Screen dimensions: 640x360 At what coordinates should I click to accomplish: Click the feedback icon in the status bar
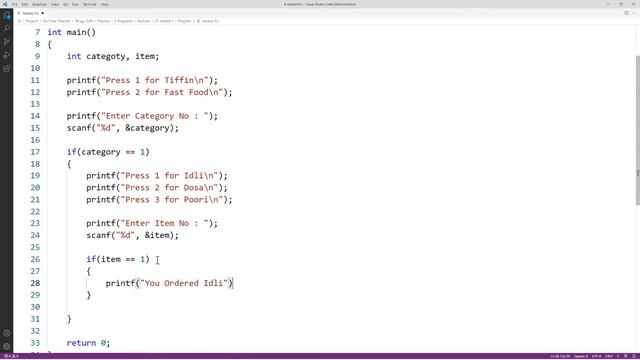tap(626, 356)
